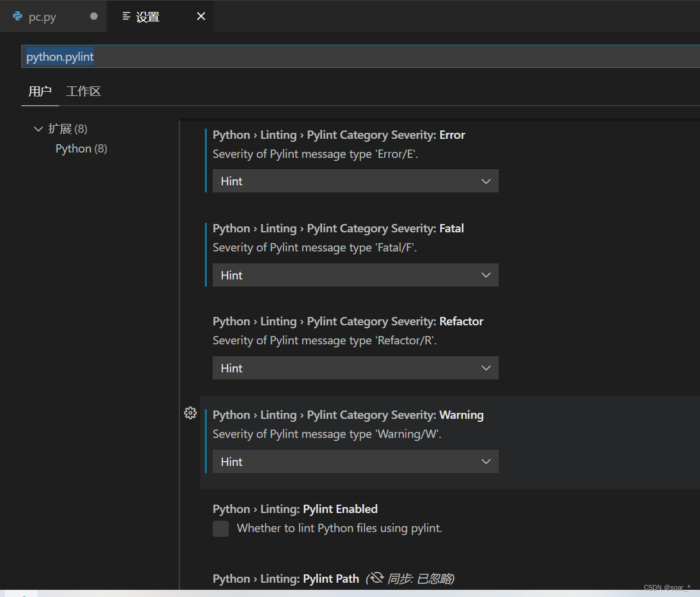Click the Pylint Enabled setting title
The image size is (700, 597).
tap(295, 509)
